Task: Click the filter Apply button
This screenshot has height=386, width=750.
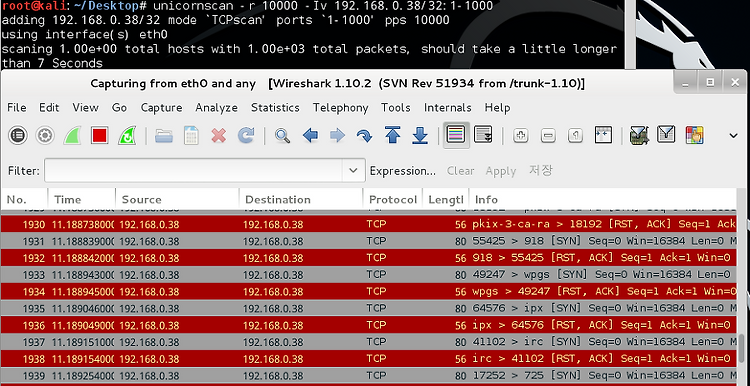Action: (x=500, y=171)
